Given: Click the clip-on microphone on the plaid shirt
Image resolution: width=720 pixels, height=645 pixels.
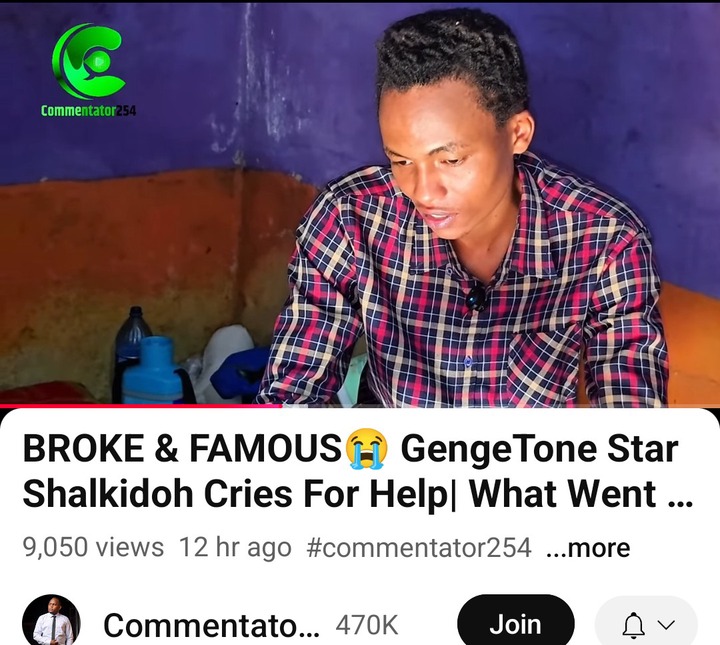Looking at the screenshot, I should [x=476, y=298].
